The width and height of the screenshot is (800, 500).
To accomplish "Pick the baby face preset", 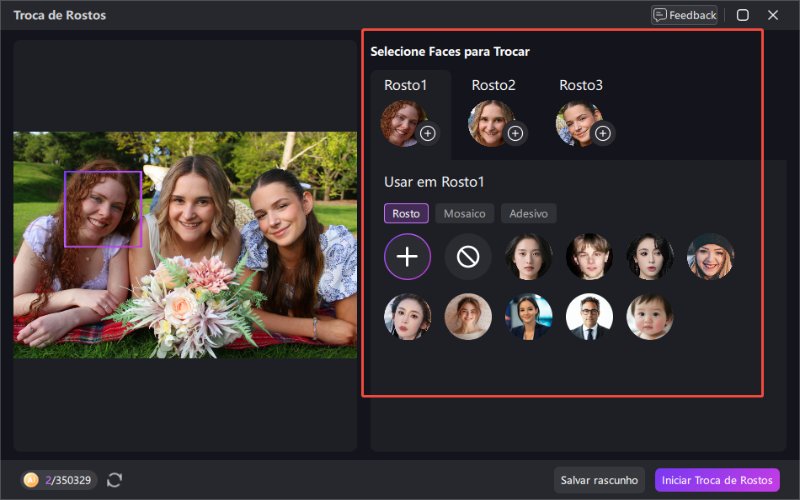I will click(650, 316).
